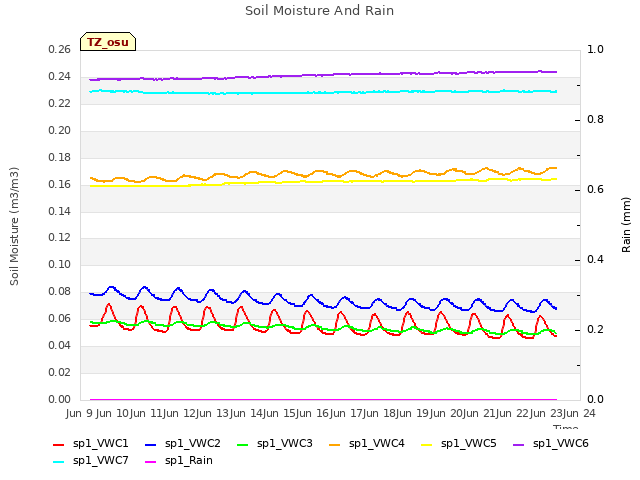Click the blue sp1_VWC2 legend swatch
This screenshot has width=640, height=480.
point(151,445)
